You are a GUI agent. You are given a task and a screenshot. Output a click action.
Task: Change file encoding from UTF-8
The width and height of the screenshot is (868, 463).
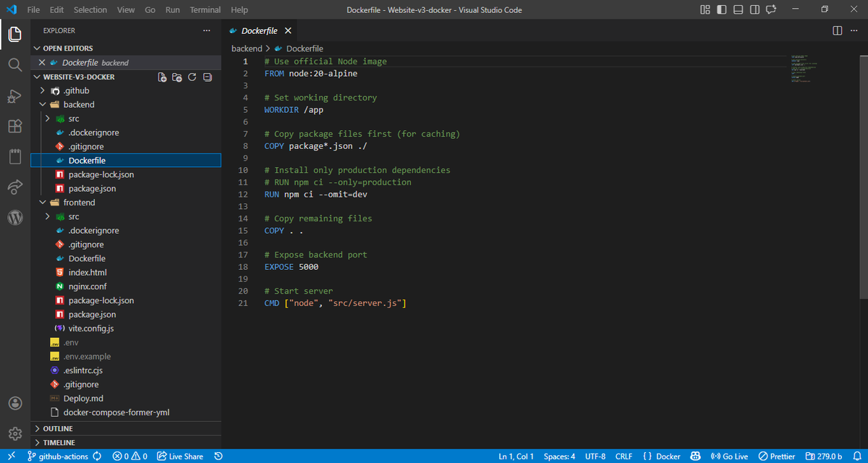point(596,456)
